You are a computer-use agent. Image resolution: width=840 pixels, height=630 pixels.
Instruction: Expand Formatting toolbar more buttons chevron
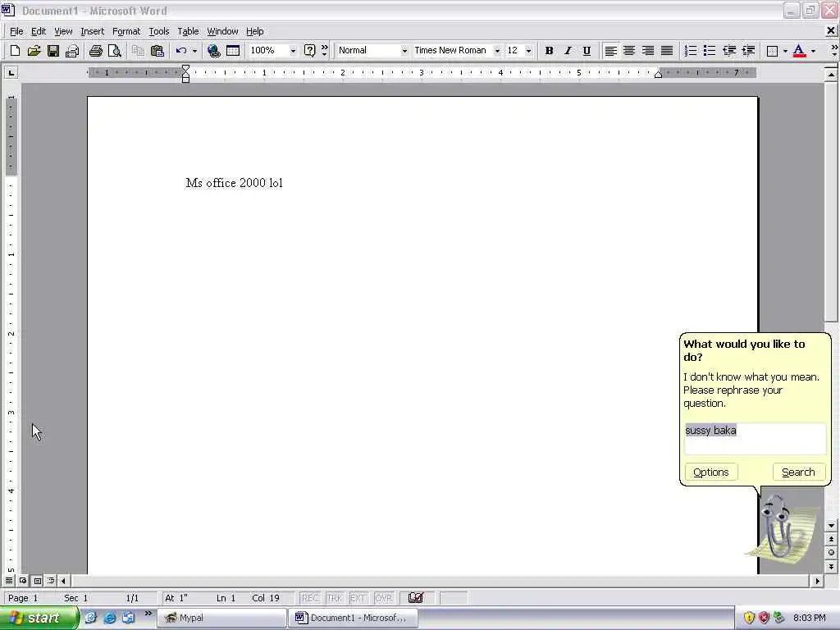pyautogui.click(x=834, y=50)
